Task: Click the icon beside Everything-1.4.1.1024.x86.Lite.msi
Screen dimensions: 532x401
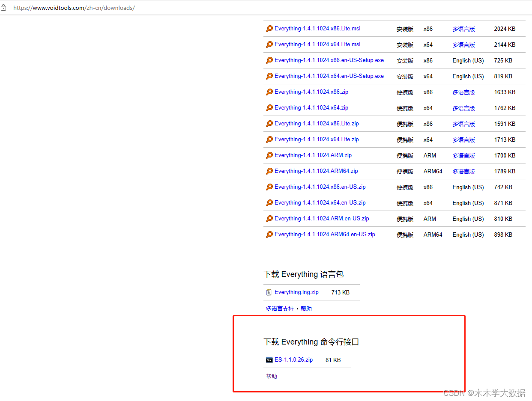Action: (x=269, y=29)
